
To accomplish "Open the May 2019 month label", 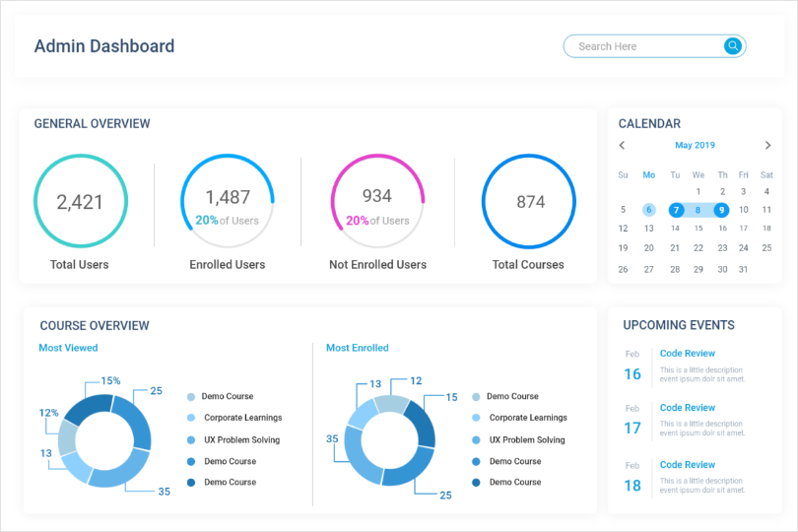I will point(695,145).
